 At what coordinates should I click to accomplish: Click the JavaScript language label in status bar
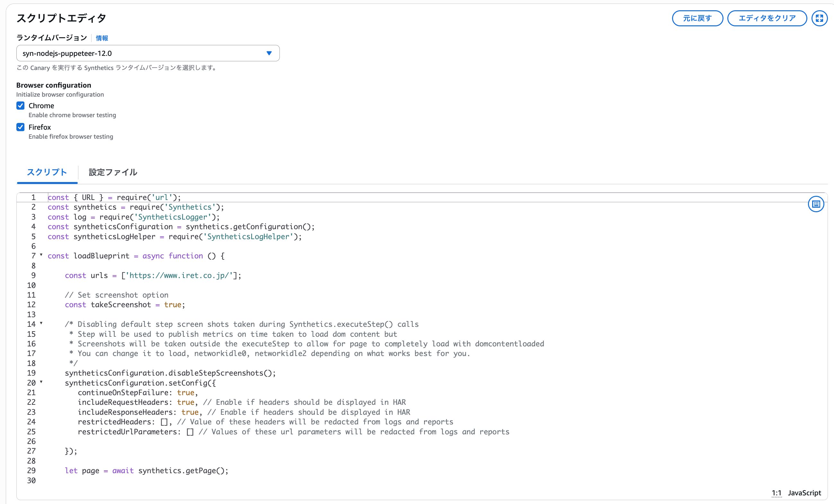pyautogui.click(x=804, y=493)
